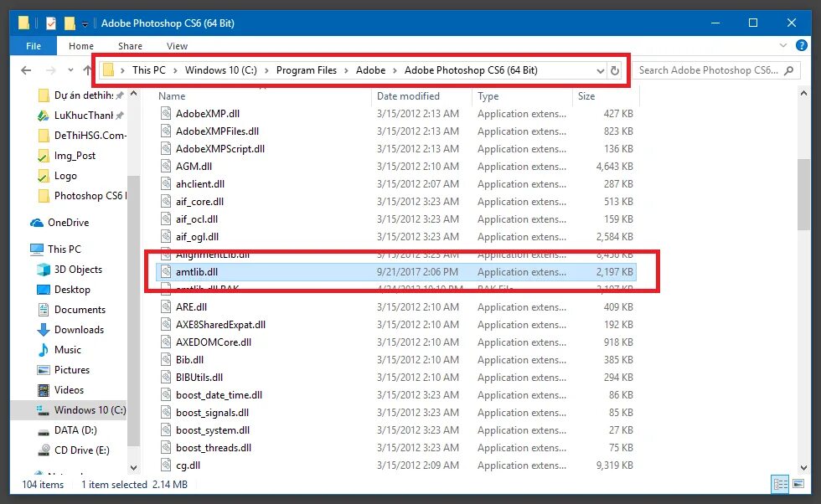Open the recent locations dropdown arrow
The image size is (821, 504).
pos(70,70)
